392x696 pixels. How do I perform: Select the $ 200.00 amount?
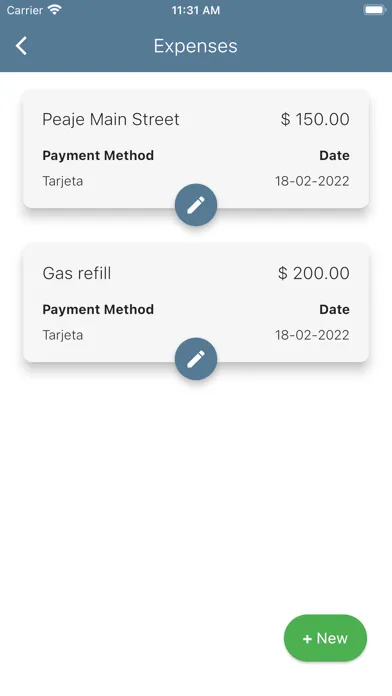pos(314,273)
